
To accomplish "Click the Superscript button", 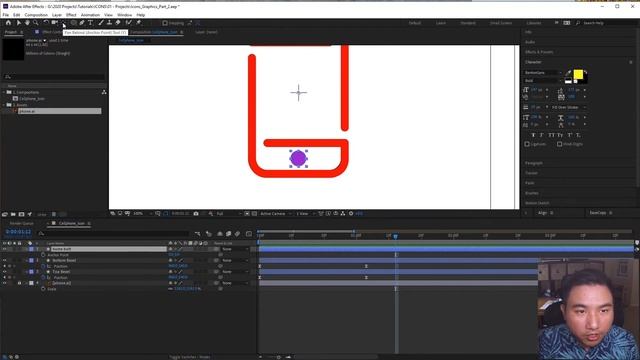I will tap(570, 135).
